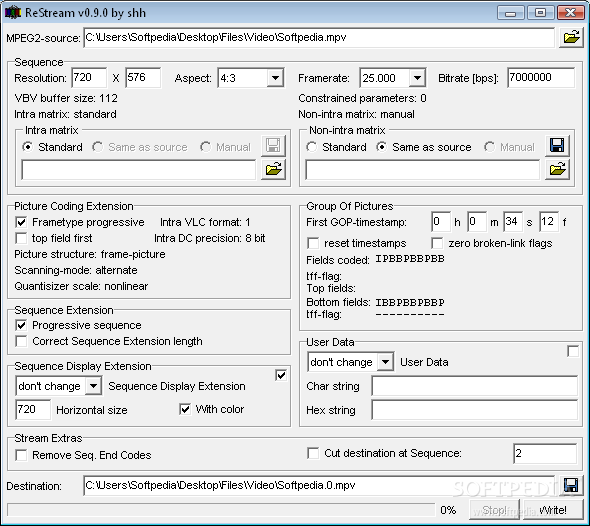The height and width of the screenshot is (526, 590).
Task: Click Quantisizer scale: nonlinear text
Action: pos(81,286)
